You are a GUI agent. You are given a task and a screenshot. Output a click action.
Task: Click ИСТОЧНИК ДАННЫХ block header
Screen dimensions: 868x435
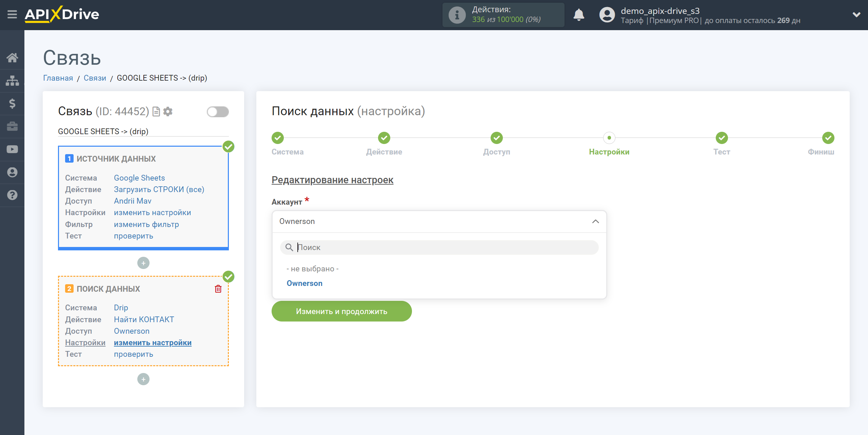coord(116,159)
